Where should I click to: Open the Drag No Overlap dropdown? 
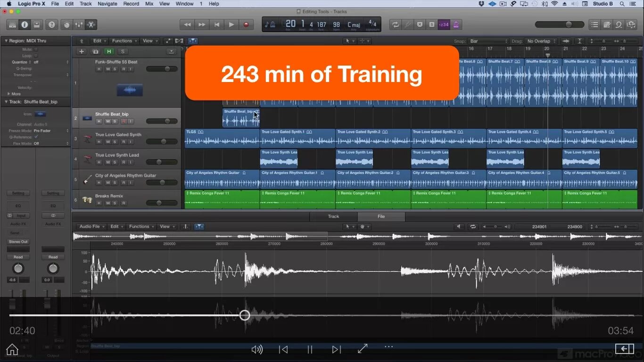click(542, 41)
